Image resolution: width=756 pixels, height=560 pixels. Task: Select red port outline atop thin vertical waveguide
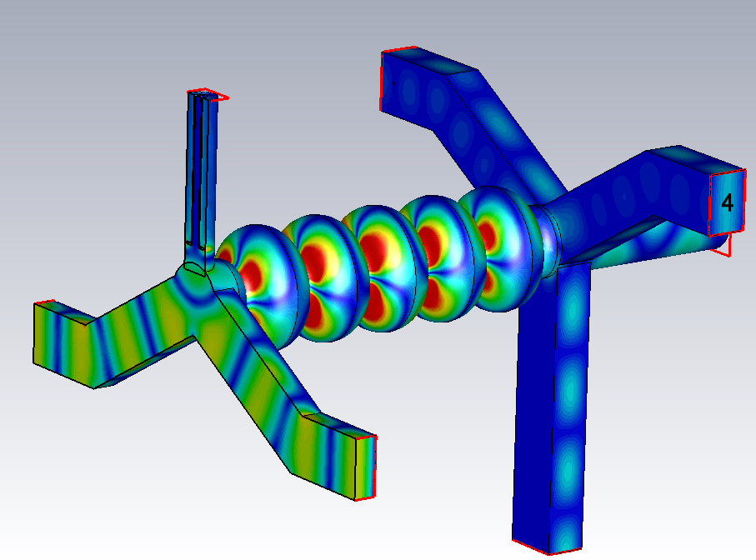coord(208,94)
